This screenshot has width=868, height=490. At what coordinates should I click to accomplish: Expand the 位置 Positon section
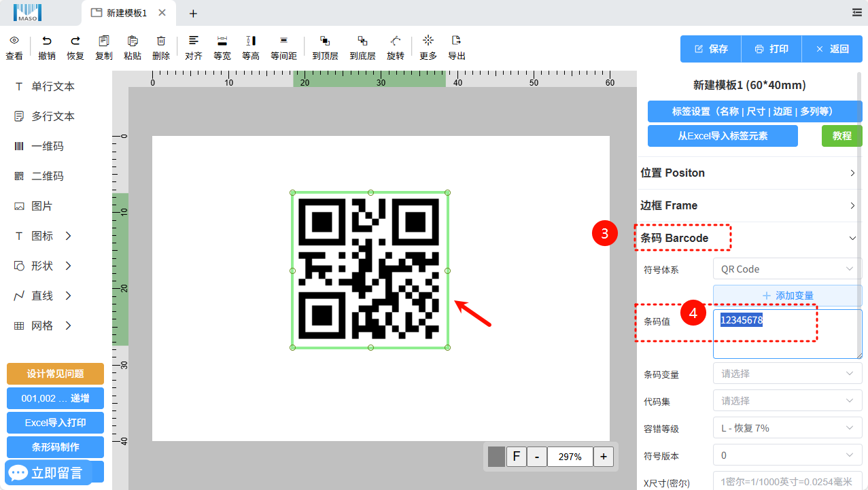tap(748, 173)
